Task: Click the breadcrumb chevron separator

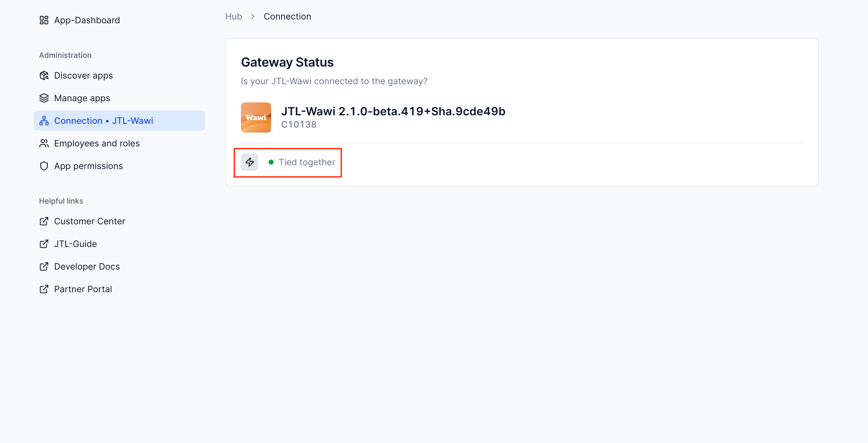Action: pos(253,16)
